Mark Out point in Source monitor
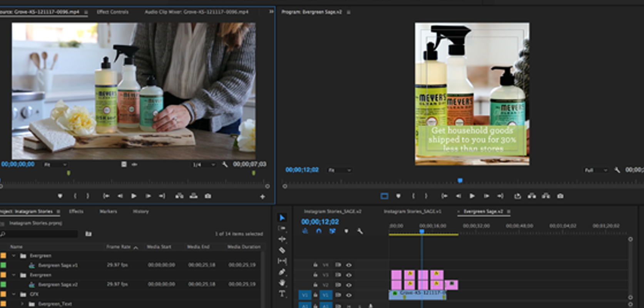The width and height of the screenshot is (644, 308). tap(88, 196)
